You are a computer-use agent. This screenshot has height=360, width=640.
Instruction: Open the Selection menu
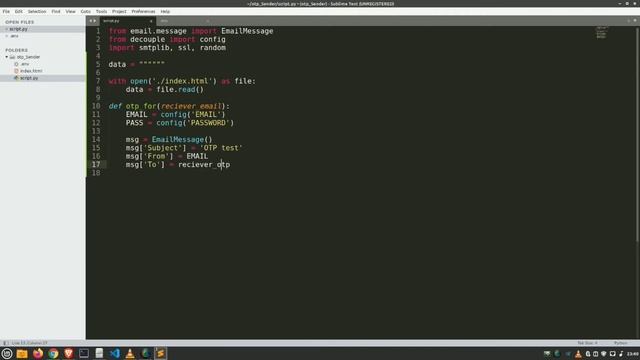[x=37, y=11]
